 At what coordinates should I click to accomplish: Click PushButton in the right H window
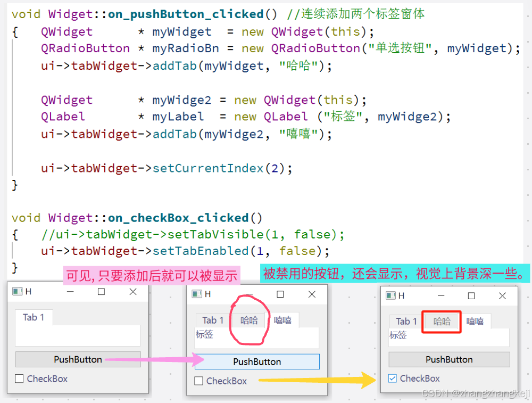click(x=449, y=359)
